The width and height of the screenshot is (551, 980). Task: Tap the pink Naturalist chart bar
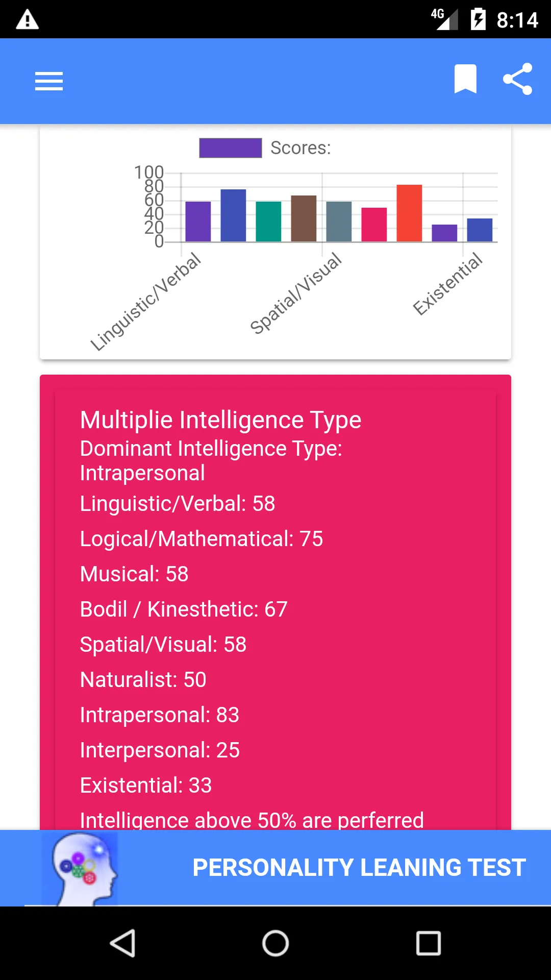coord(374,225)
